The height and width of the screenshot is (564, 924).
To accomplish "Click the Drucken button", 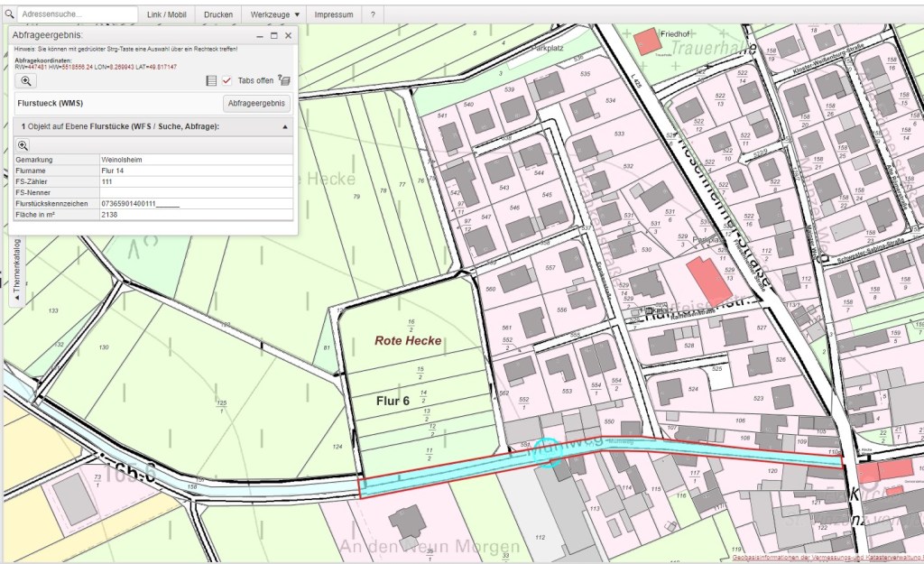I will tap(218, 15).
